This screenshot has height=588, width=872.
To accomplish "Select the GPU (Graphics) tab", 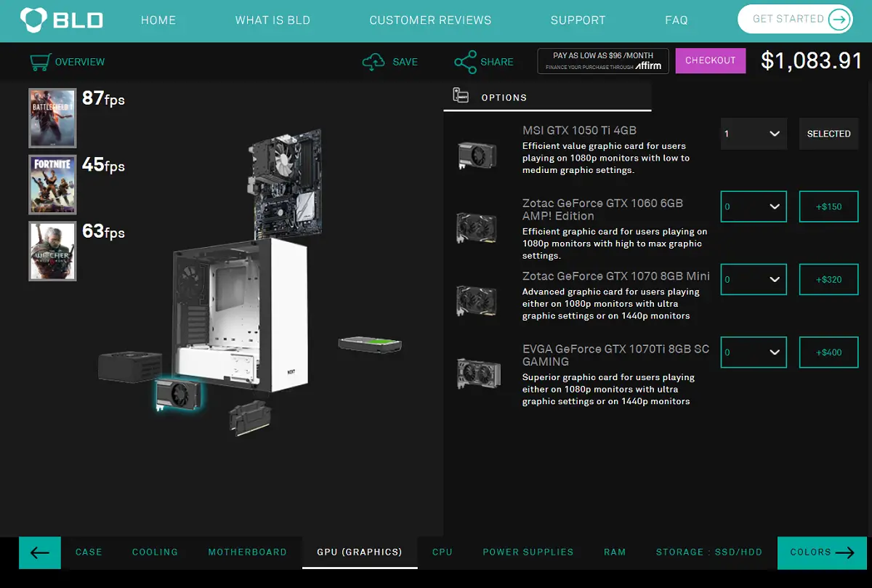I will point(360,552).
